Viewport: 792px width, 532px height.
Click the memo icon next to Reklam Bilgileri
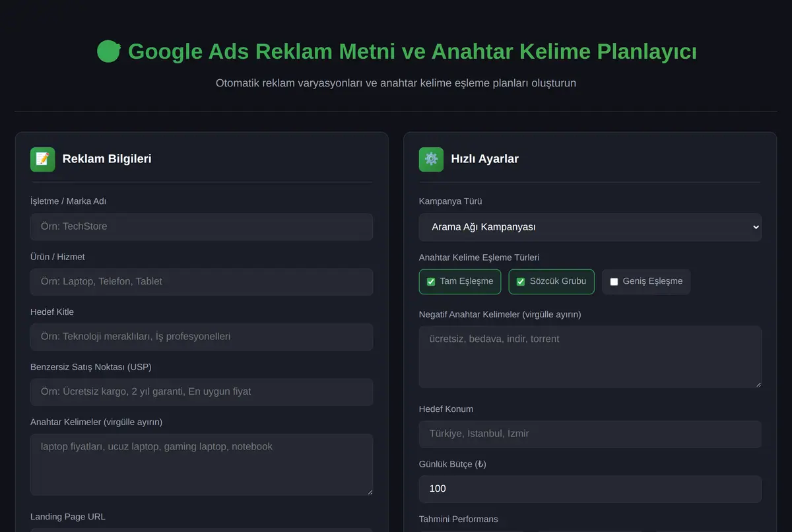click(x=42, y=159)
